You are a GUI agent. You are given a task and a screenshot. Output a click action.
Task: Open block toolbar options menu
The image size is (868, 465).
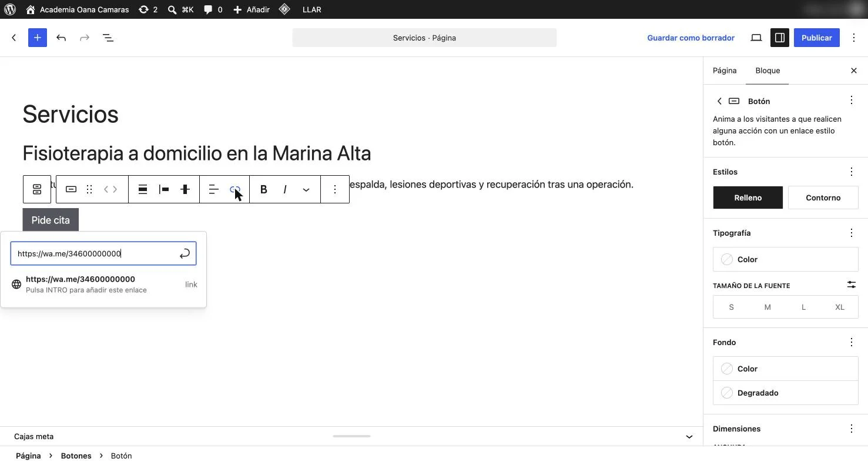[335, 189]
